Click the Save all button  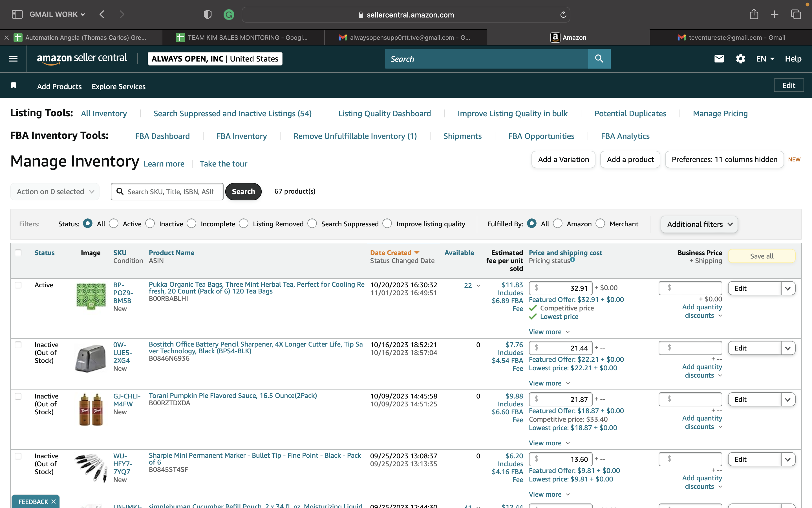coord(762,256)
